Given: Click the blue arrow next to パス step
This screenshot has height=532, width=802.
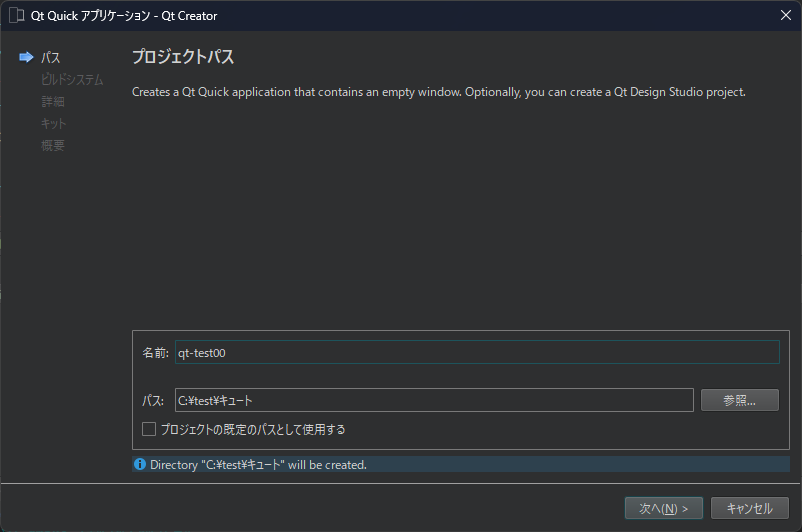Looking at the screenshot, I should (26, 57).
